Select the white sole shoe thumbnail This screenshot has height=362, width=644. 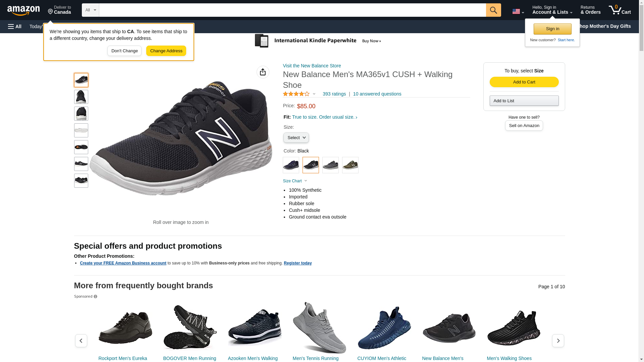pos(81,130)
